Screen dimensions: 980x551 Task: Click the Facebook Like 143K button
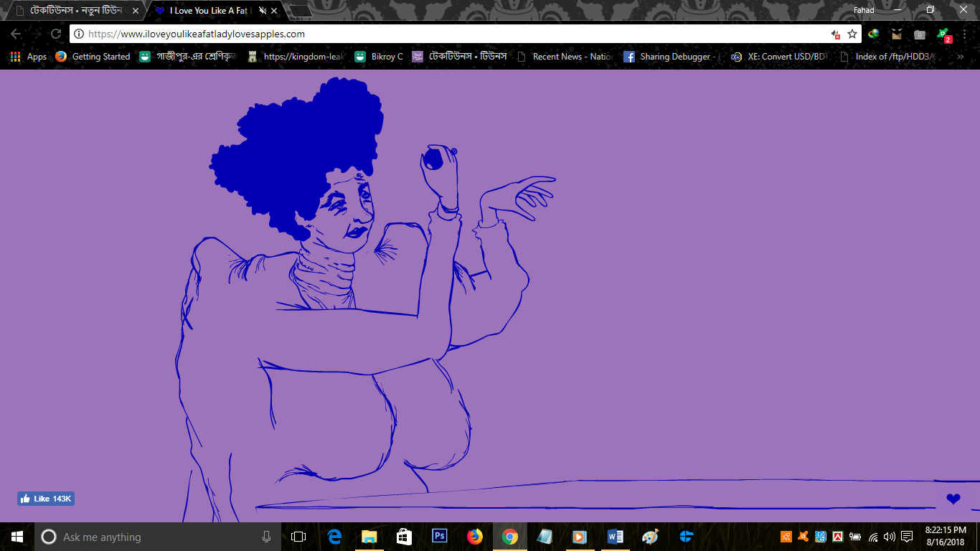pyautogui.click(x=46, y=499)
